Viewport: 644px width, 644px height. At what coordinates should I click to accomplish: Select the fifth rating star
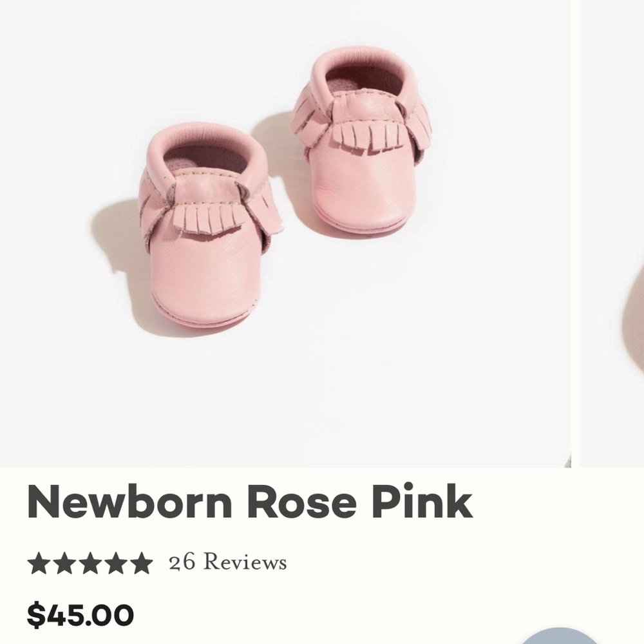[140, 563]
